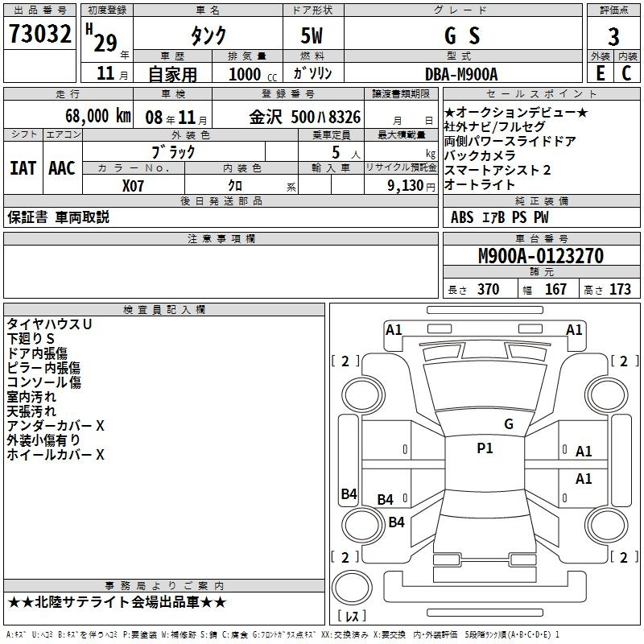Click the lot number 73032
The width and height of the screenshot is (644, 644).
click(40, 35)
